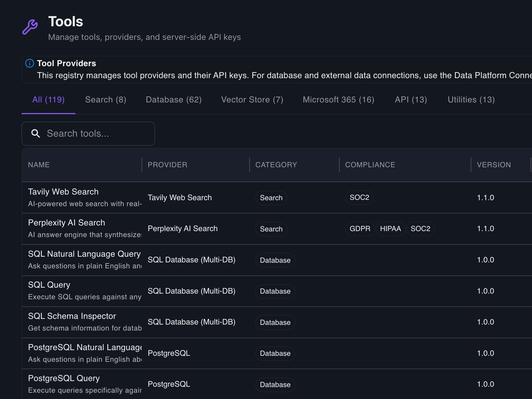
Task: Click SOC2 badge in Perplexity AI Search row
Action: (x=421, y=229)
